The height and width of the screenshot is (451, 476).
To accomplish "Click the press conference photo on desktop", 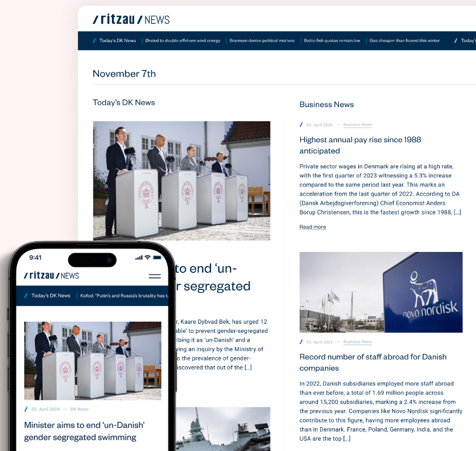I will click(x=181, y=181).
